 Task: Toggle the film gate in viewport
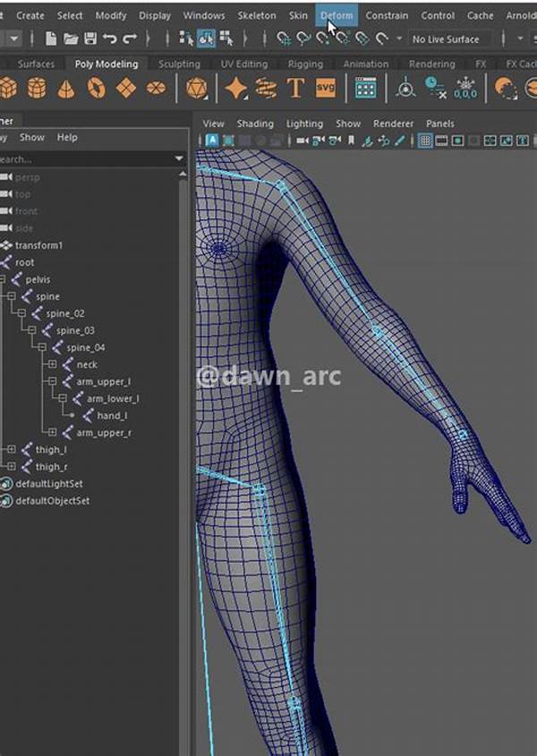(x=441, y=140)
